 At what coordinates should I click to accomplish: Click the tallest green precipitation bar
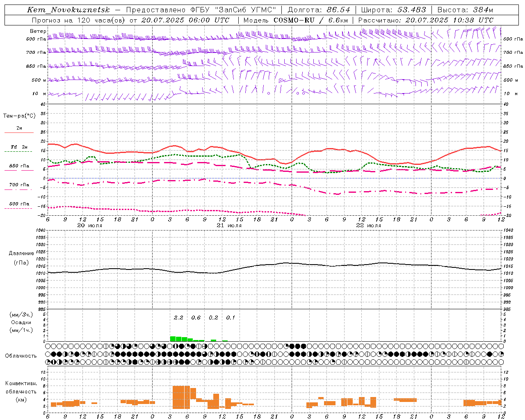(173, 339)
